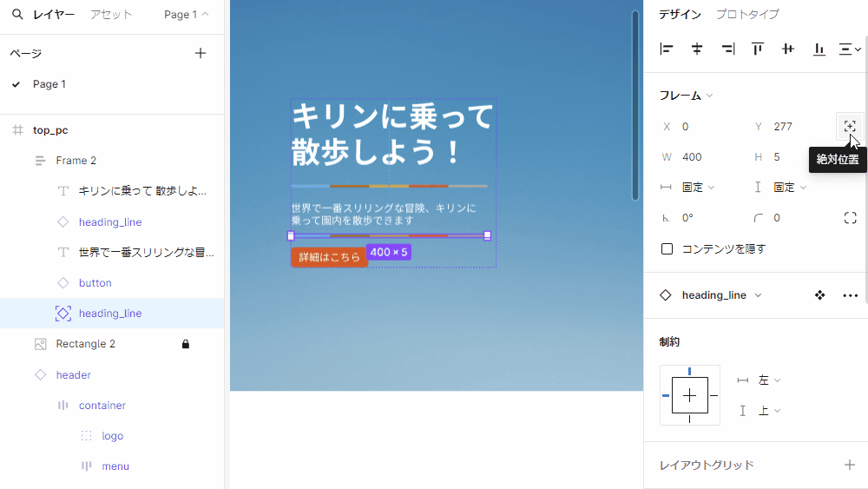Viewport: 868px width, 489px height.
Task: Click Rectangle 2 image icon
Action: [x=41, y=344]
